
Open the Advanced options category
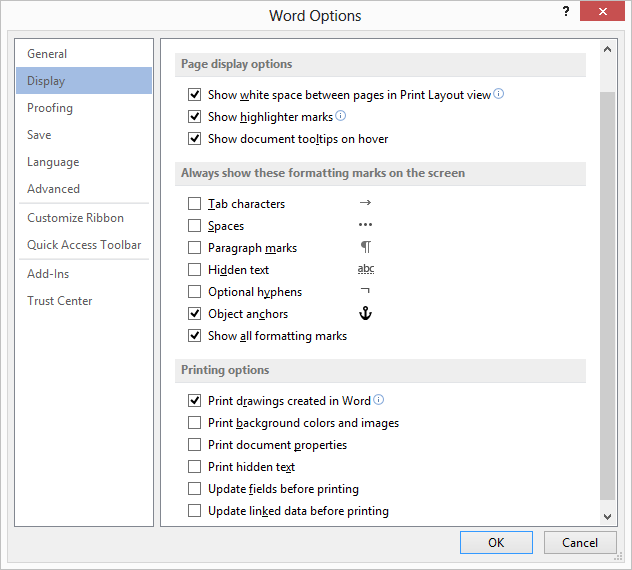(84, 189)
